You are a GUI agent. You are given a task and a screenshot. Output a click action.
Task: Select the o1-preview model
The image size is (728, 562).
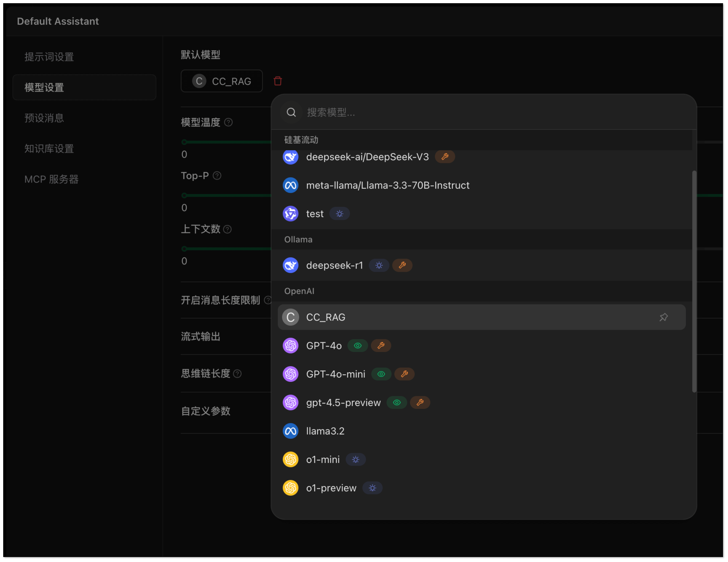[482, 488]
